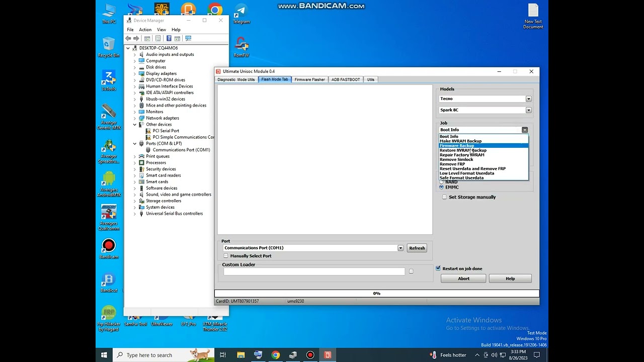Open the Tecno brand dropdown
The height and width of the screenshot is (362, 644).
(528, 99)
